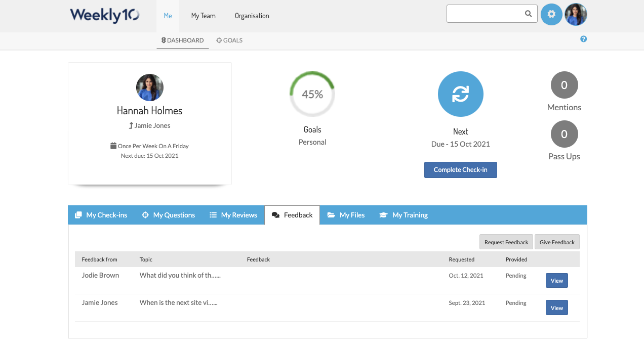
Task: Click the blue help question mark icon
Action: coord(583,39)
